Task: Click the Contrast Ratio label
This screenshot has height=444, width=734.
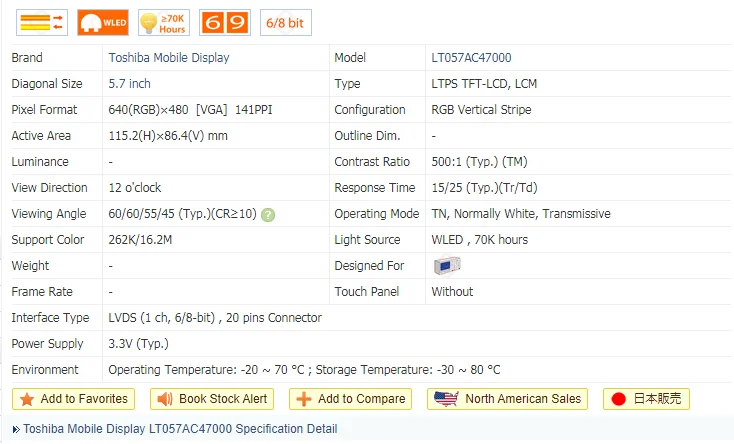Action: tap(372, 162)
